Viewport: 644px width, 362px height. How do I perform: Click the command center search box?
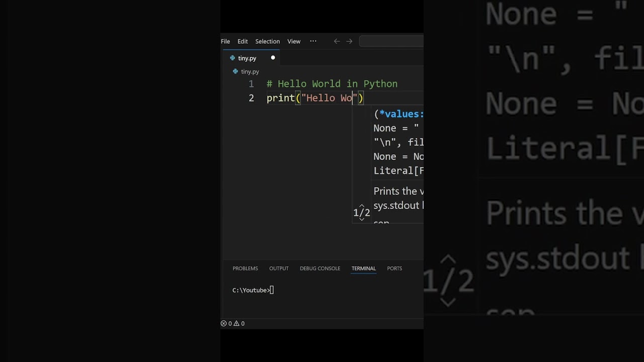coord(391,41)
